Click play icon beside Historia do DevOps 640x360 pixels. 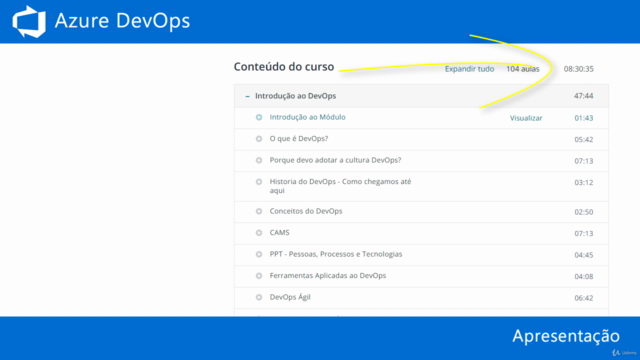tap(259, 182)
